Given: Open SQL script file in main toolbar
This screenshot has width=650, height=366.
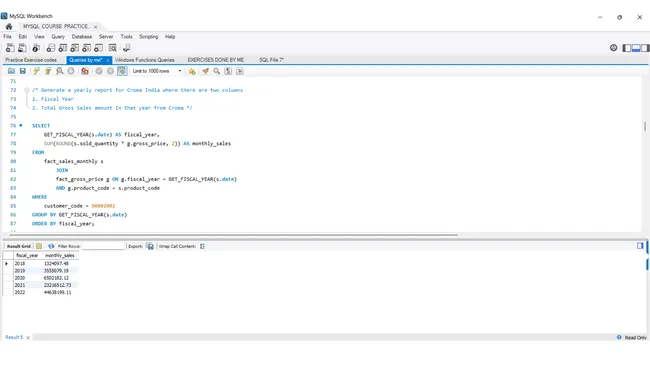Looking at the screenshot, I should [x=22, y=48].
